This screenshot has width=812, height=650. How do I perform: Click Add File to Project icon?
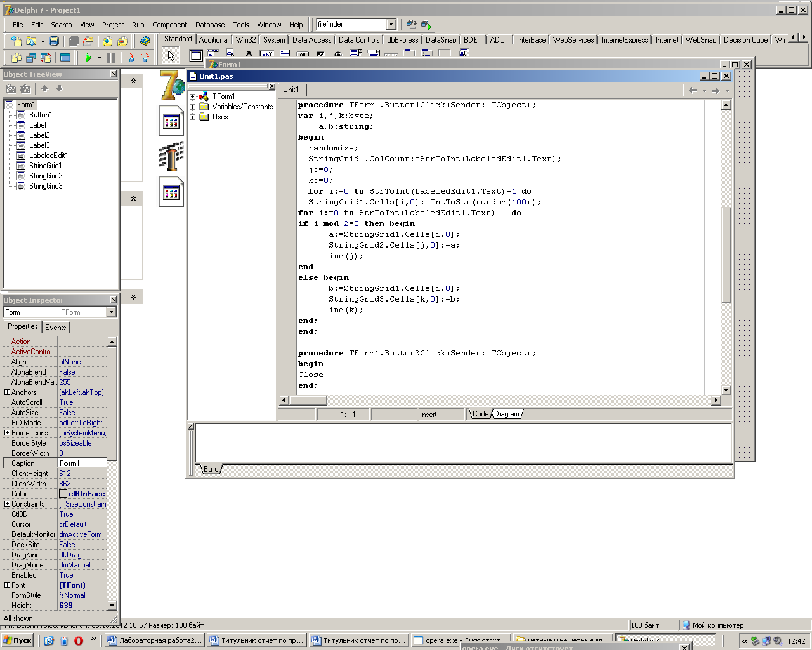(108, 41)
